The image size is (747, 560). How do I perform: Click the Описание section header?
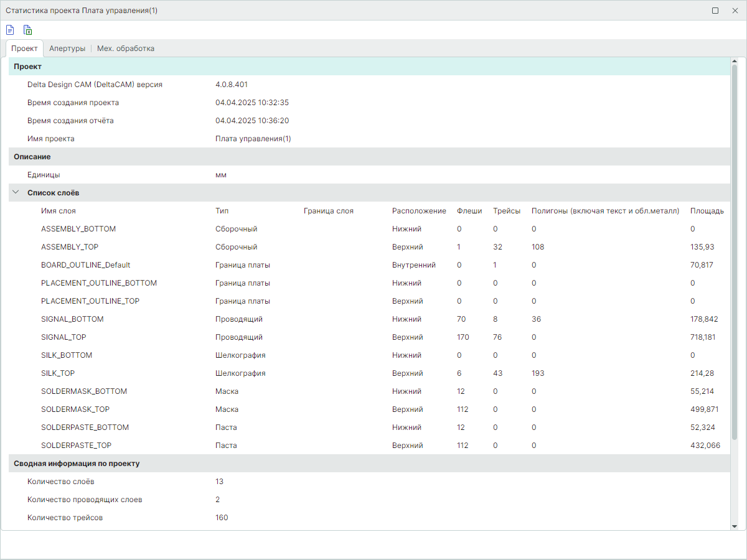[32, 157]
